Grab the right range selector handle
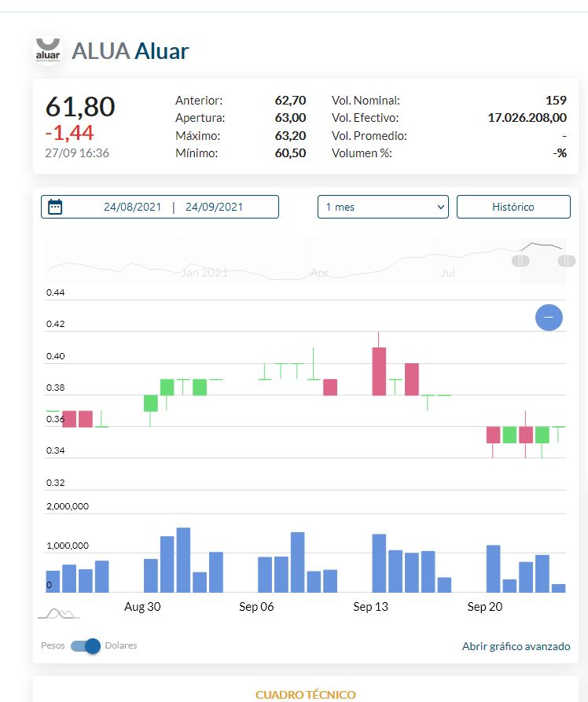This screenshot has height=702, width=588. pyautogui.click(x=567, y=260)
